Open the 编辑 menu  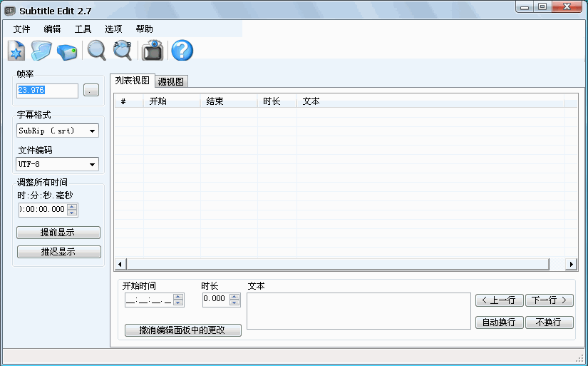[x=52, y=29]
